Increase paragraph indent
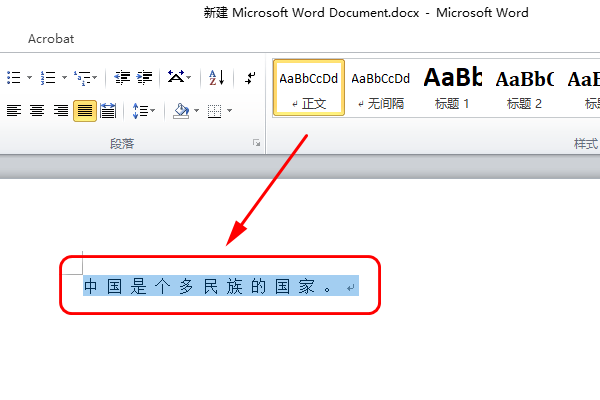This screenshot has height=400, width=600. 145,78
